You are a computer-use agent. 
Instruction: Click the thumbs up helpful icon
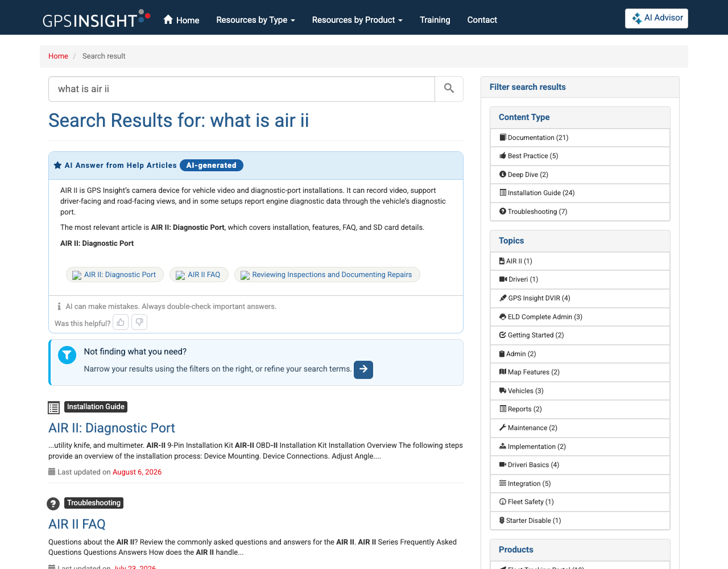(x=121, y=323)
